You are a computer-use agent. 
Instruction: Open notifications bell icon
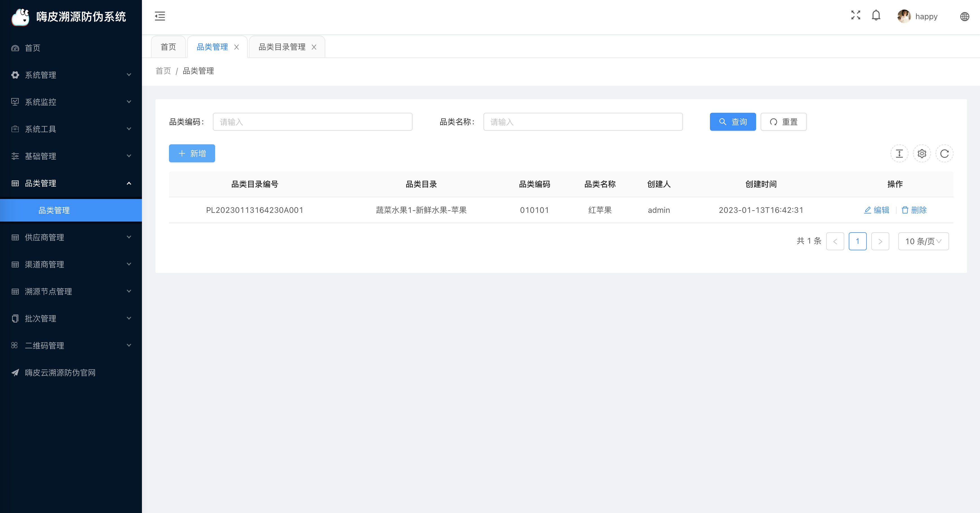(x=876, y=15)
